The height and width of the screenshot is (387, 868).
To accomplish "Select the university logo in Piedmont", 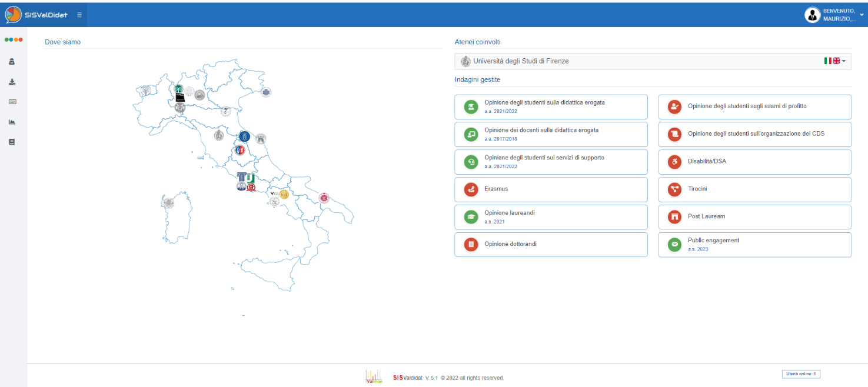I will 145,91.
